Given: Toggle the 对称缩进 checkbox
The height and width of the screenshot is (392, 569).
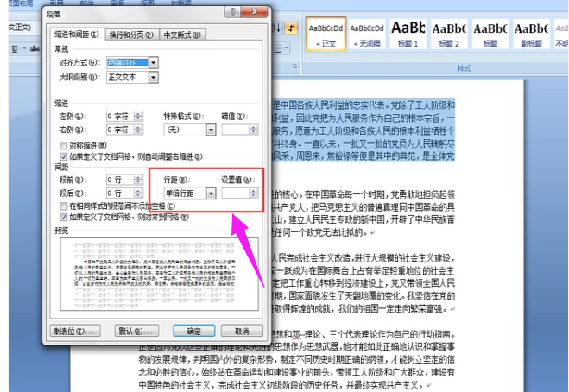Looking at the screenshot, I should 62,145.
